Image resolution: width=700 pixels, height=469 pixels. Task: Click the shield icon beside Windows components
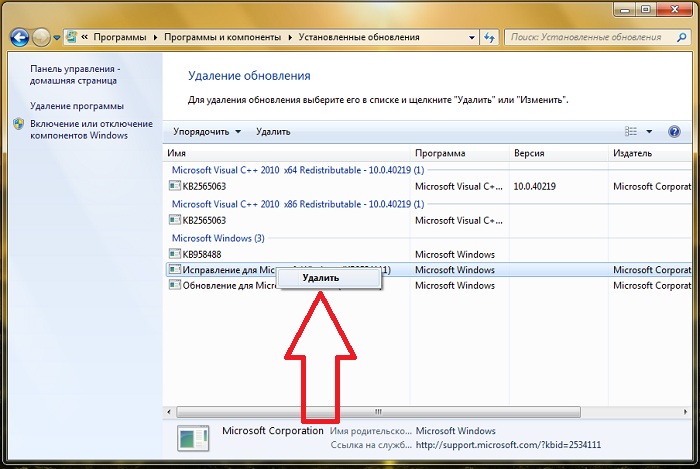click(x=19, y=124)
